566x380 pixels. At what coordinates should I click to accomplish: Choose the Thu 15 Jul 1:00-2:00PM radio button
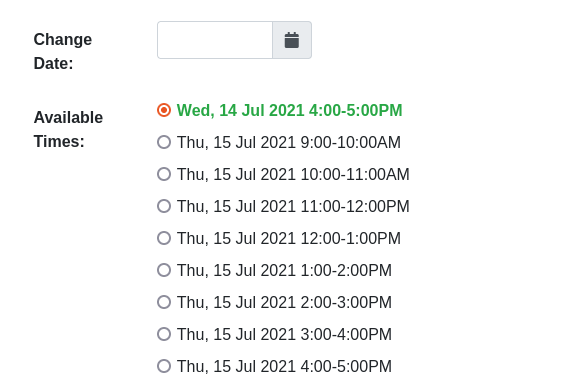[x=164, y=270]
